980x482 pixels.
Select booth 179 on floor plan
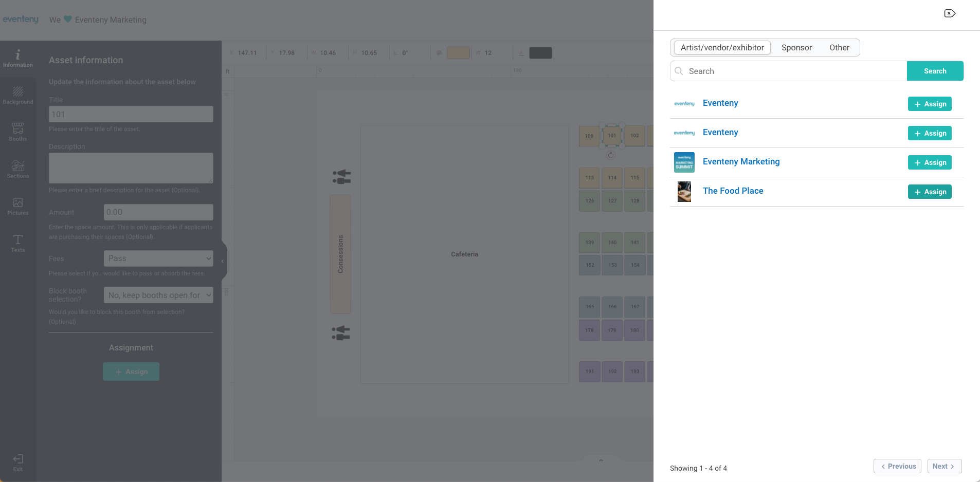[612, 330]
